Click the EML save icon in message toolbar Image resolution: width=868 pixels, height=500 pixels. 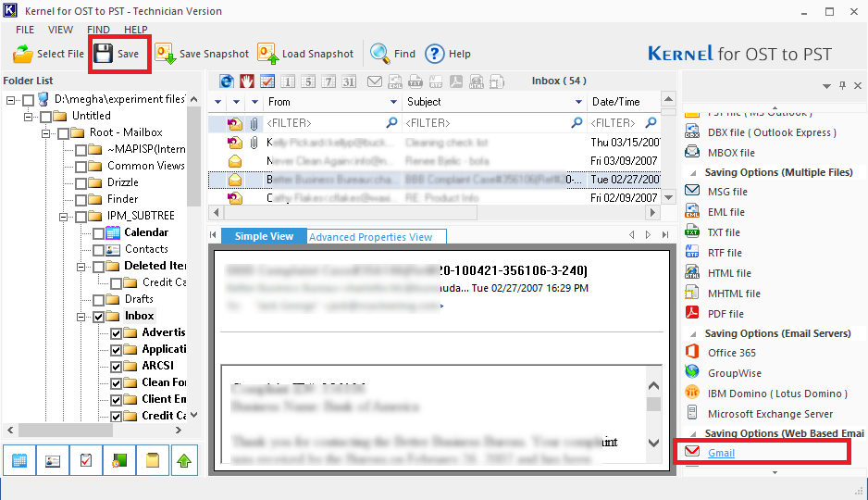tap(395, 81)
